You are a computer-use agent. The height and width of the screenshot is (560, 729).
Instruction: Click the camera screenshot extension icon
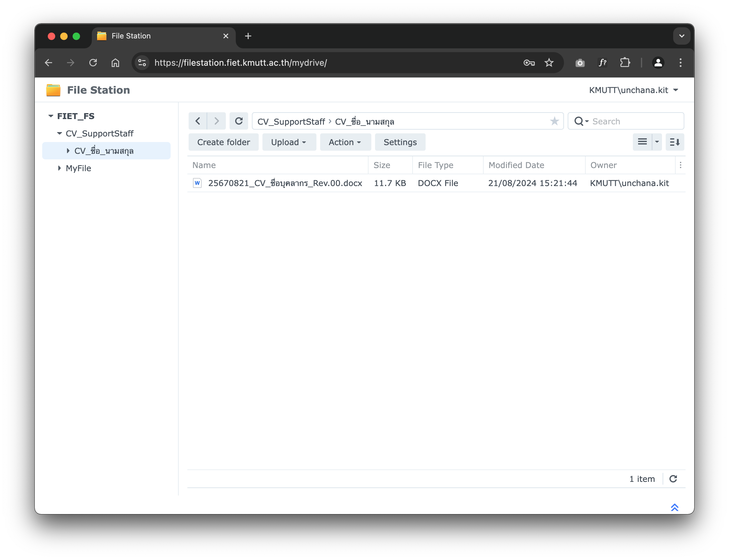coord(580,63)
